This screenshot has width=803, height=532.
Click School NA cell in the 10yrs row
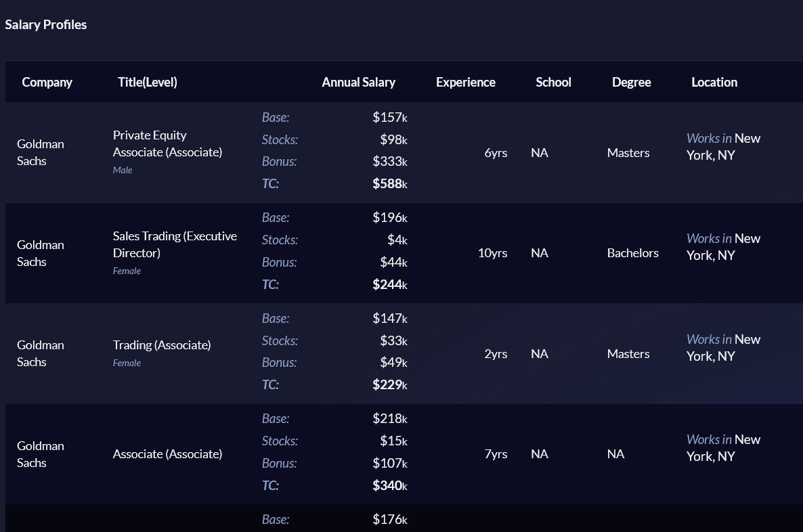[539, 253]
